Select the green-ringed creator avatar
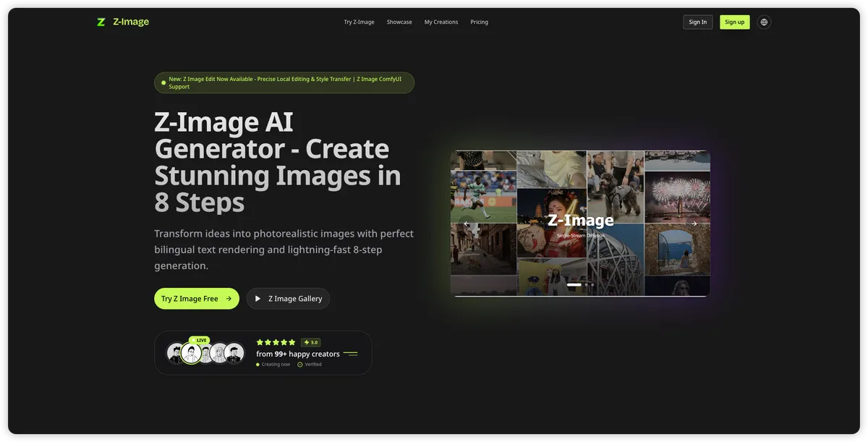 [191, 353]
